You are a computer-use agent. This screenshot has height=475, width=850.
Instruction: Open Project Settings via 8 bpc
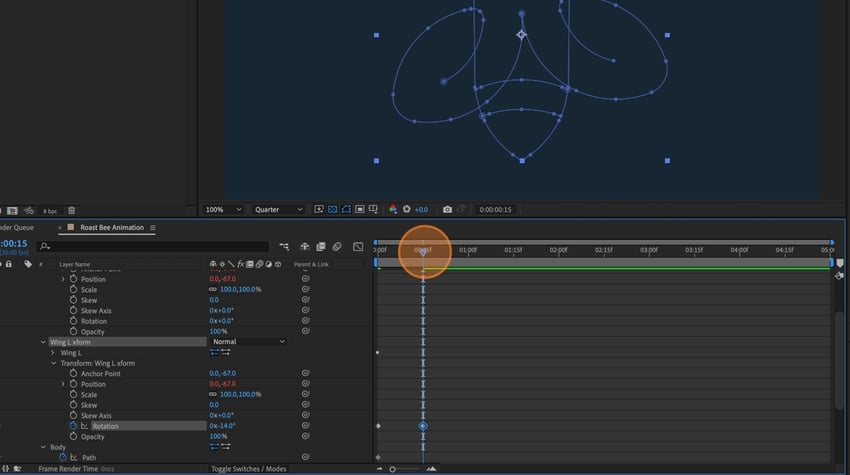click(50, 211)
